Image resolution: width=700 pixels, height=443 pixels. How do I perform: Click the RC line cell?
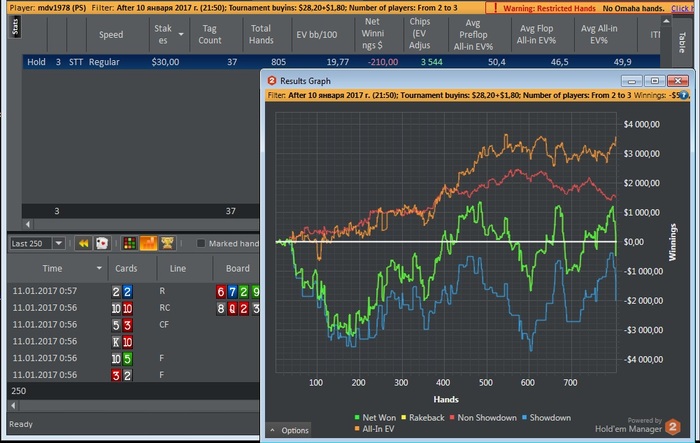pyautogui.click(x=164, y=308)
